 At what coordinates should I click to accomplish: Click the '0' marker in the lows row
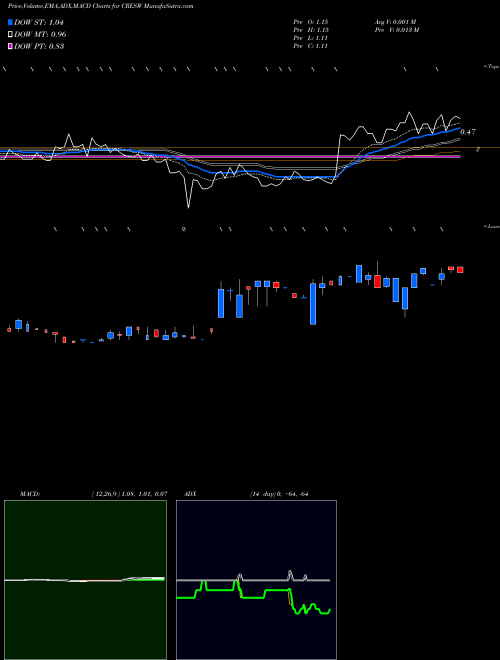coord(184,229)
